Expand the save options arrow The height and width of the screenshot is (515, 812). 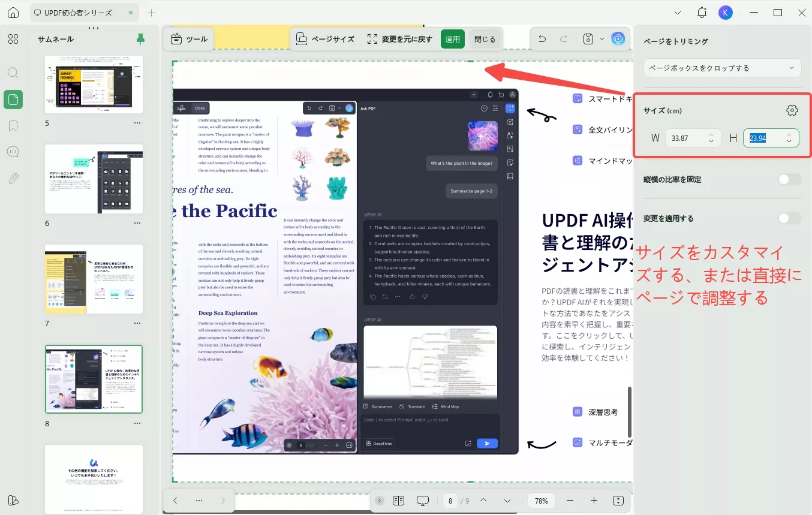pos(602,39)
